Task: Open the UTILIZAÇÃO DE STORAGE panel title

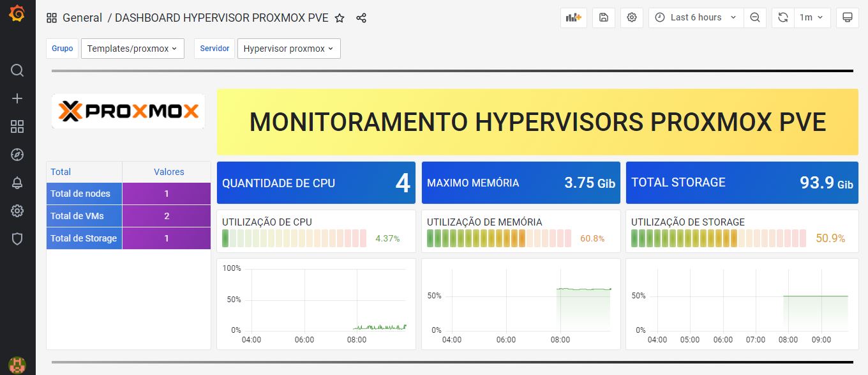Action: (688, 222)
